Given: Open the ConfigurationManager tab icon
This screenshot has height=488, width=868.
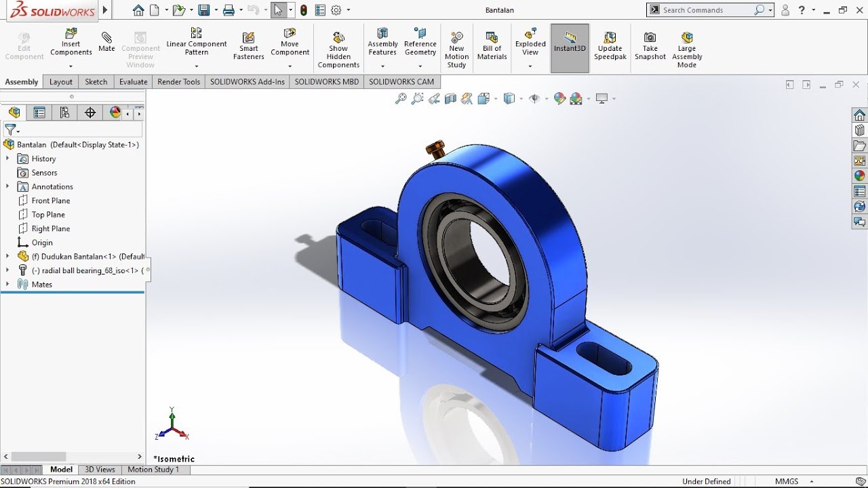Looking at the screenshot, I should click(x=64, y=113).
